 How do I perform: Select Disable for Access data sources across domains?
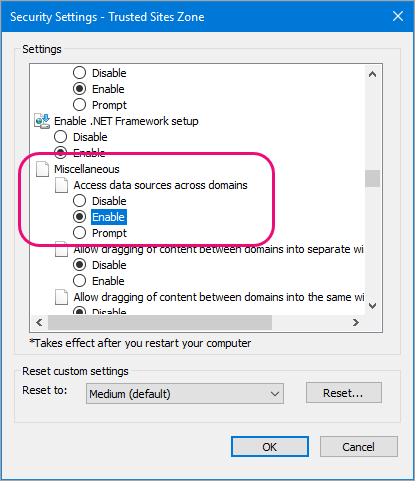coord(79,201)
